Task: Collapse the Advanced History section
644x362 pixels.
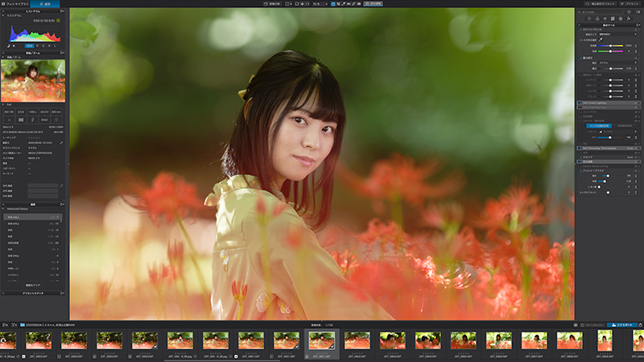Action: point(3,209)
